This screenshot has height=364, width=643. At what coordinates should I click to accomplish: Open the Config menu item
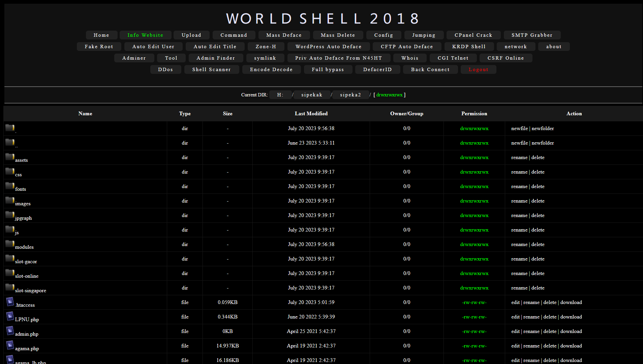tap(384, 35)
